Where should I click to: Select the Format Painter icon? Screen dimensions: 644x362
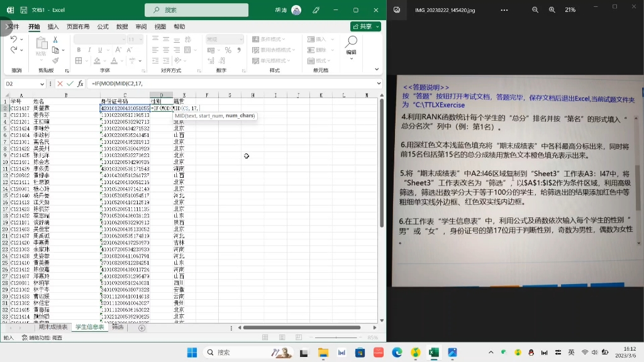point(55,60)
